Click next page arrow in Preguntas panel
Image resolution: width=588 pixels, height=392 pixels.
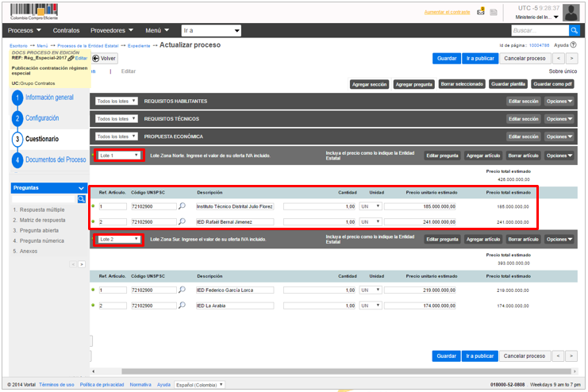tap(82, 264)
